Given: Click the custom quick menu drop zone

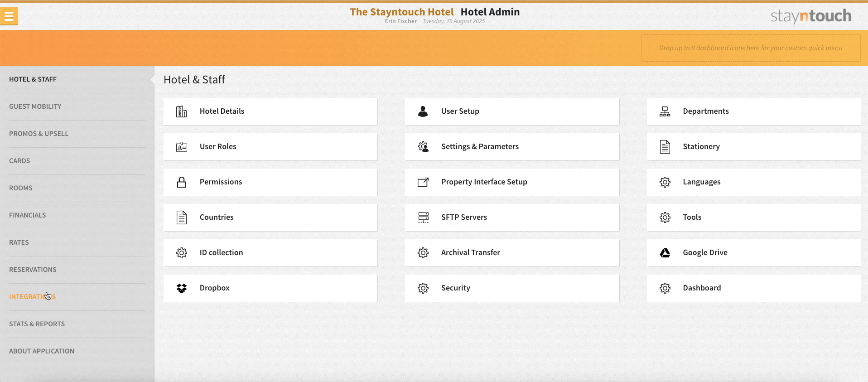Looking at the screenshot, I should (x=751, y=48).
